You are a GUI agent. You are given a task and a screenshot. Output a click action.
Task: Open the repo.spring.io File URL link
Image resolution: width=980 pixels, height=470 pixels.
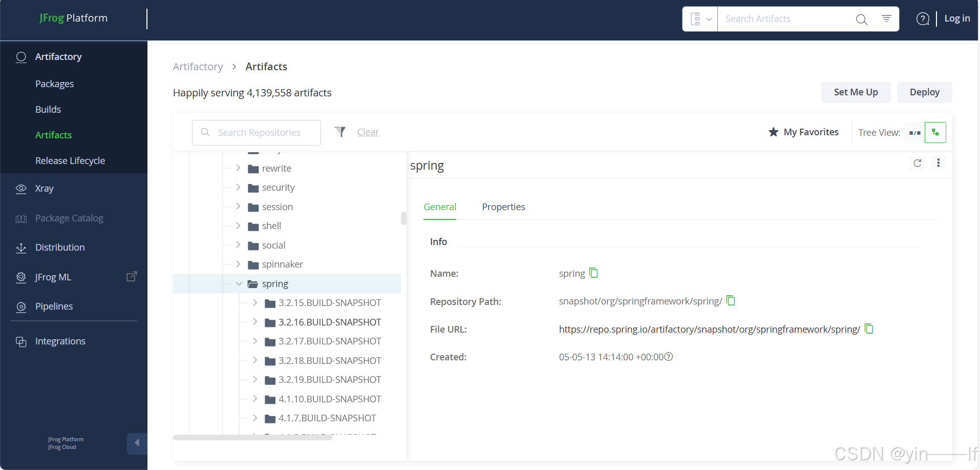tap(710, 329)
